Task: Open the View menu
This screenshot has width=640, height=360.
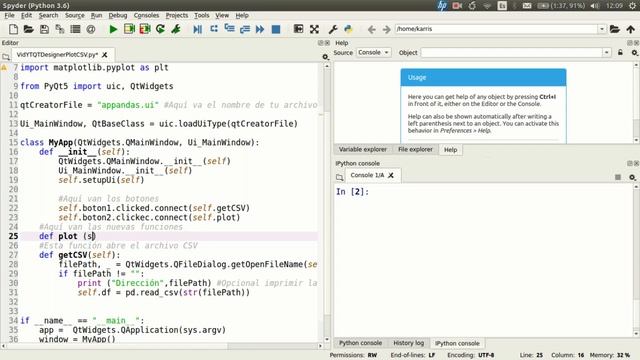Action: click(222, 16)
